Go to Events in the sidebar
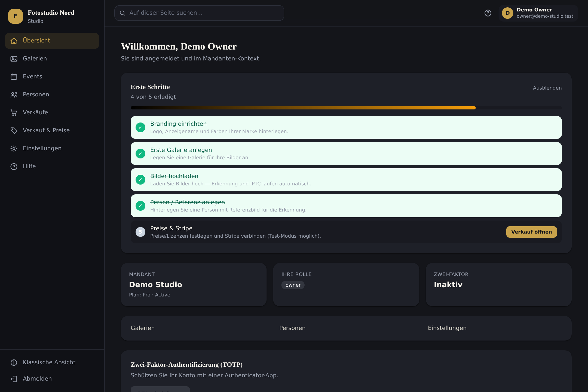This screenshot has height=392, width=588. click(52, 77)
